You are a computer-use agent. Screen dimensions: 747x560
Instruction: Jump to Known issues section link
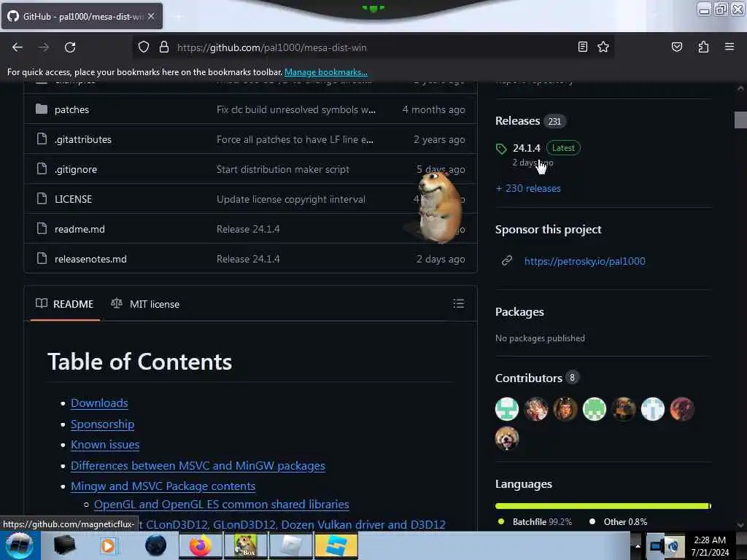(105, 444)
